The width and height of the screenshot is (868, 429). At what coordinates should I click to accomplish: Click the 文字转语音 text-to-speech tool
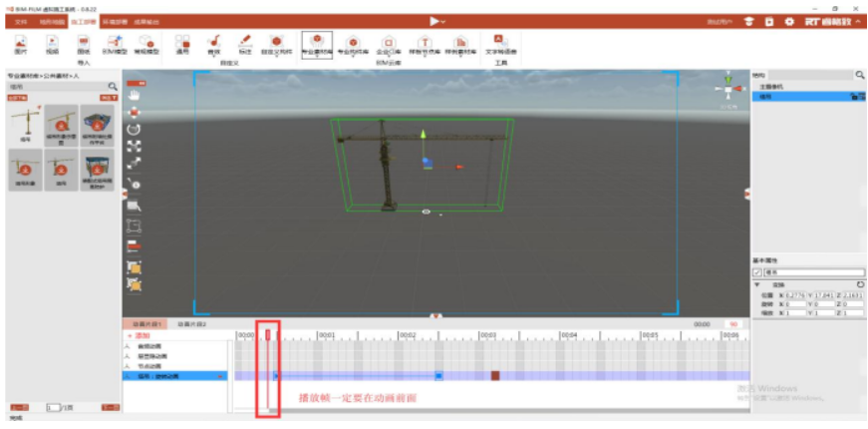point(500,44)
